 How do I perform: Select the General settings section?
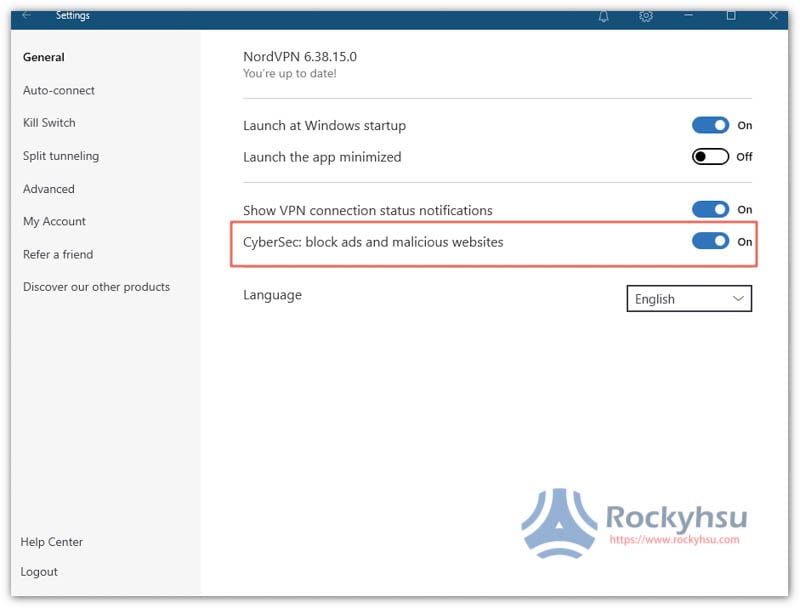(x=44, y=57)
